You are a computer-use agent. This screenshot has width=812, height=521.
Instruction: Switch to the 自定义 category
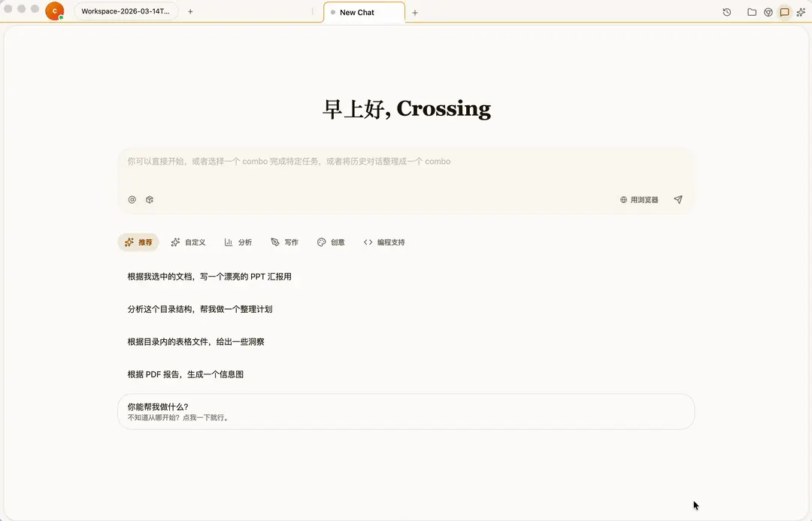pos(188,242)
